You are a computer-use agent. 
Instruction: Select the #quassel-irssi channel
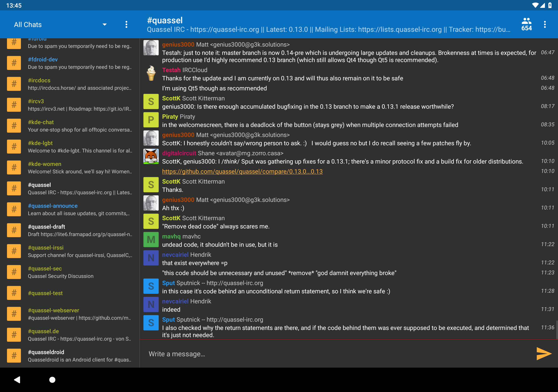point(70,251)
